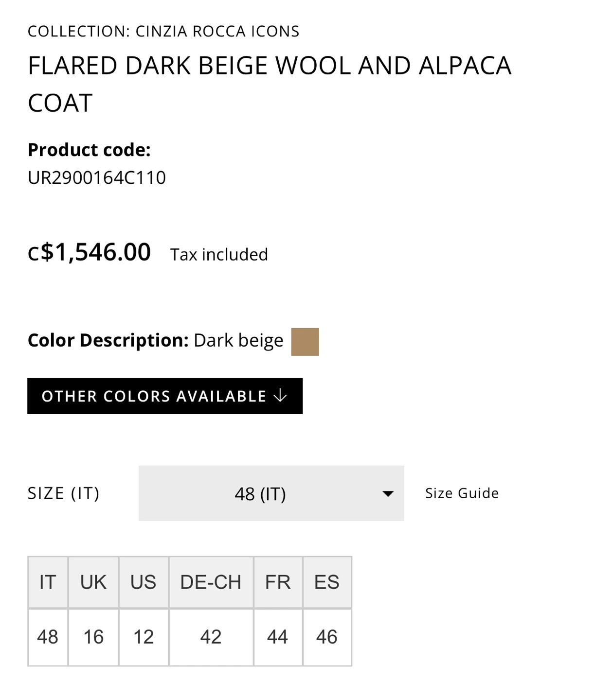This screenshot has width=595, height=700.
Task: Click the US column header
Action: pos(144,582)
